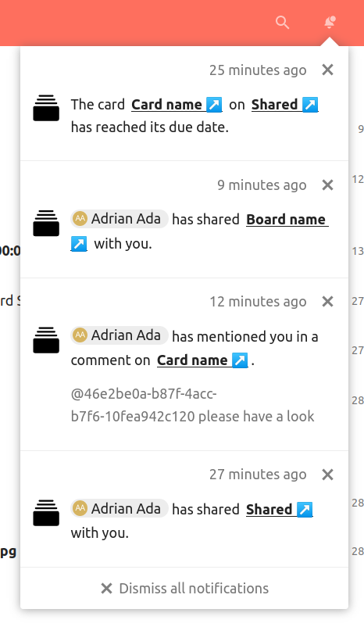Click Dismiss all notifications
Image resolution: width=364 pixels, height=627 pixels.
click(184, 588)
